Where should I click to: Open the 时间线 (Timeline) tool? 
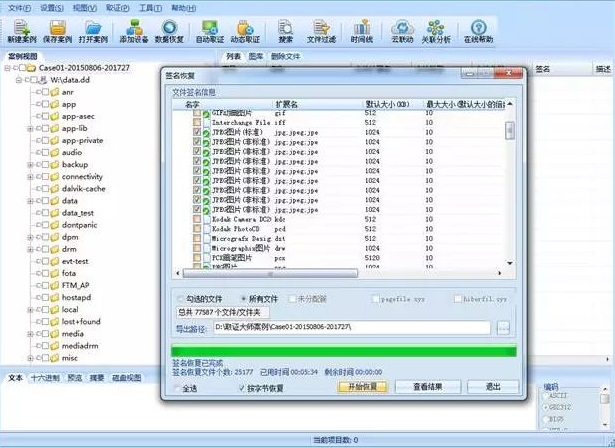click(361, 28)
